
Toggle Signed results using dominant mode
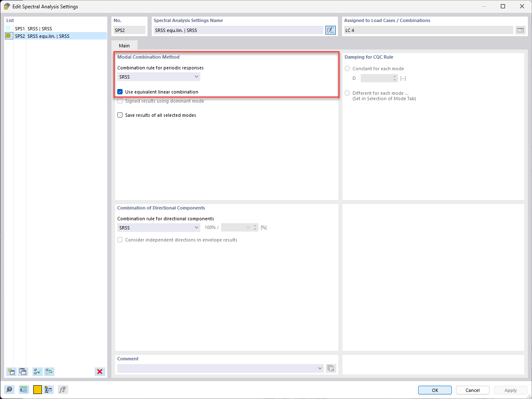(x=120, y=101)
